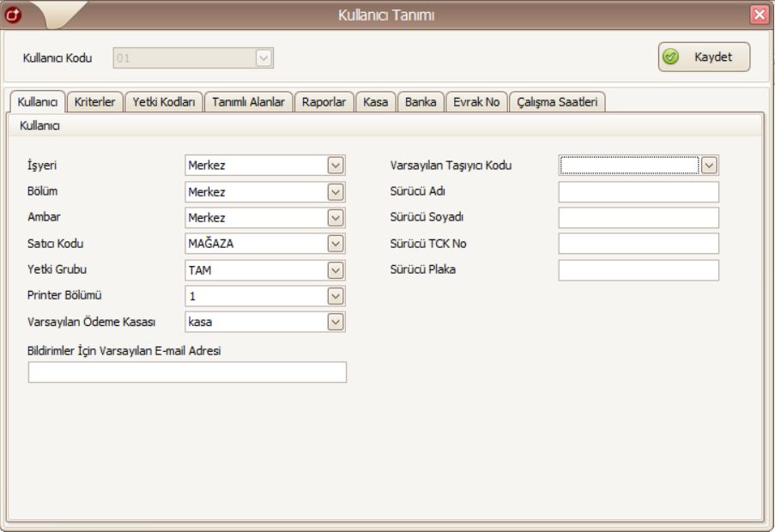
Task: Expand the Yetki Grubu dropdown
Action: pos(336,269)
